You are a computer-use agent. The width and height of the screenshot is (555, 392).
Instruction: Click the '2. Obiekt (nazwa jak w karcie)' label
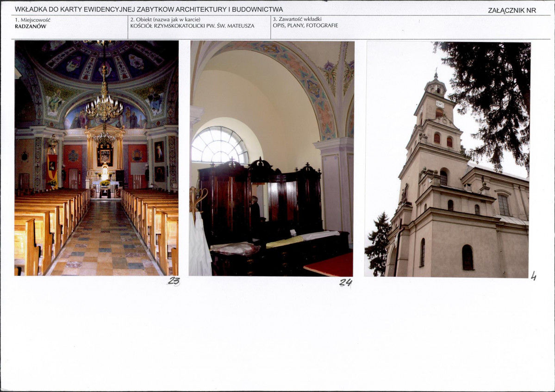coord(165,19)
